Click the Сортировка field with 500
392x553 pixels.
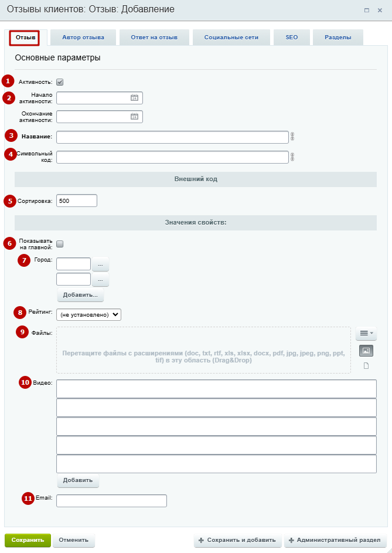77,201
